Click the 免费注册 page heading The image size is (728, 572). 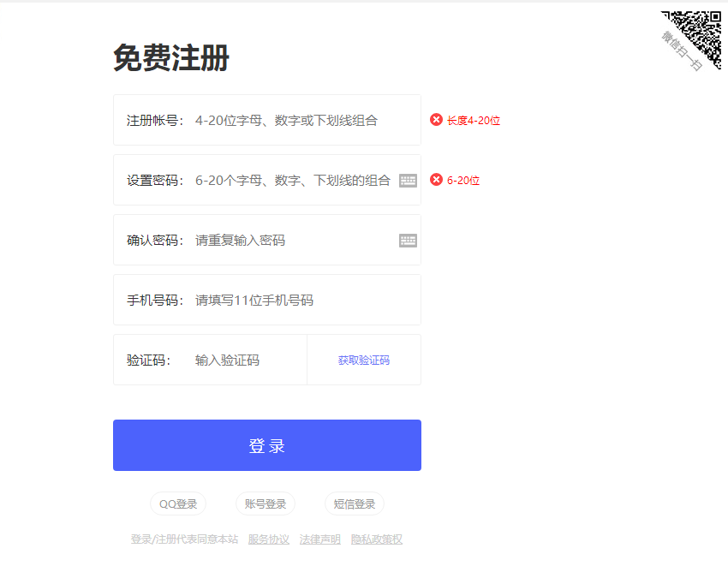point(171,58)
